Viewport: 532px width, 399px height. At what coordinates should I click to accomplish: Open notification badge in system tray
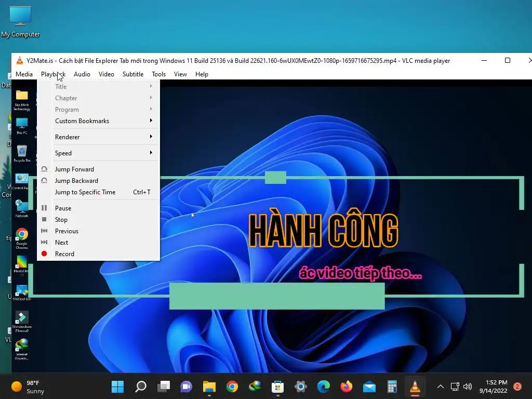click(517, 387)
